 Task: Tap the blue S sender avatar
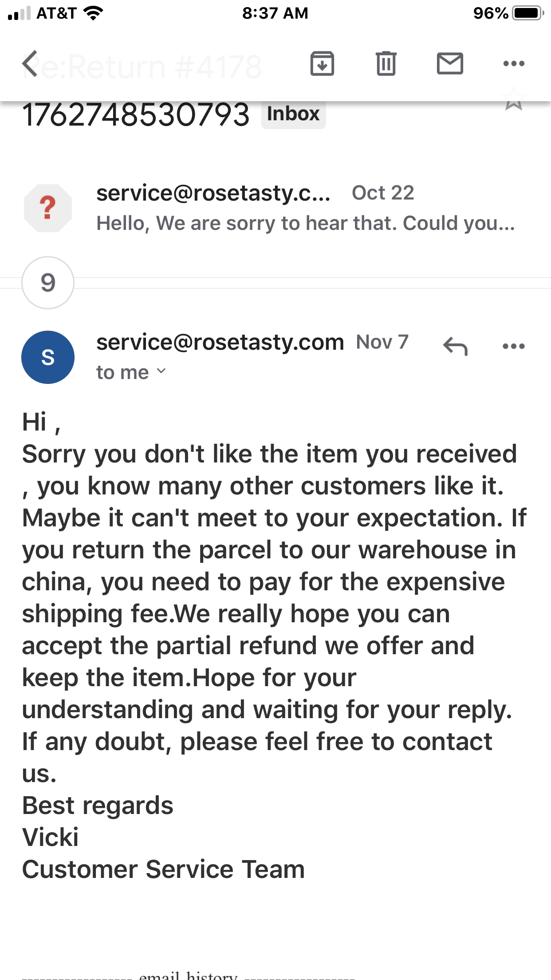[48, 357]
